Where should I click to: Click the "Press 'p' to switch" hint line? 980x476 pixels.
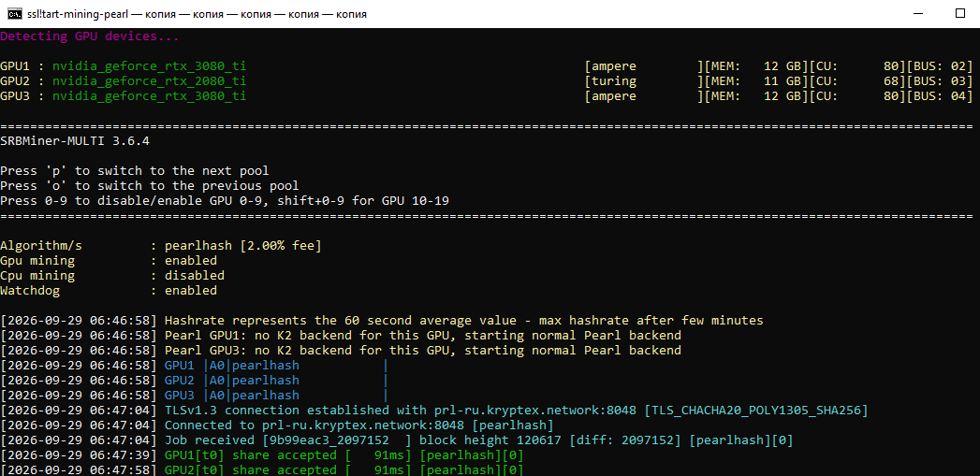coord(135,171)
